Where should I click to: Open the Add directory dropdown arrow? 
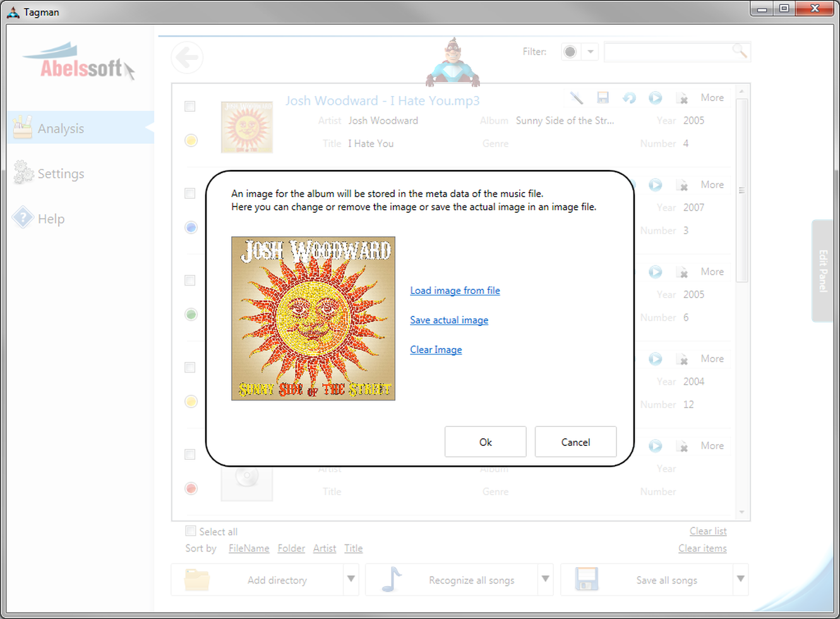click(x=351, y=579)
